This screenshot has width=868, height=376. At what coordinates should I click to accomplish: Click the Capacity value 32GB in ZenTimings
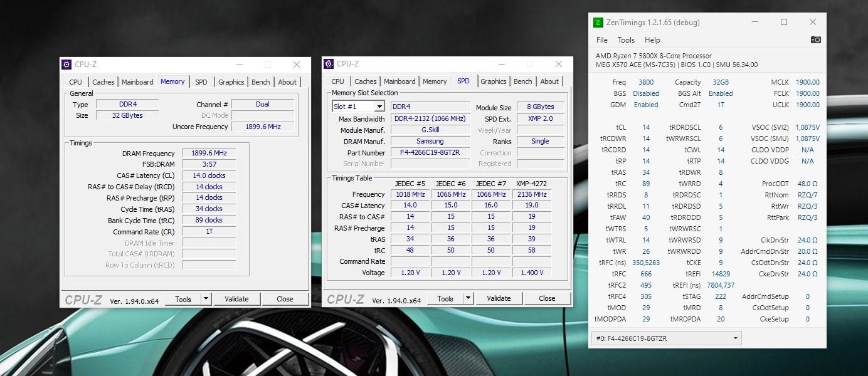(x=721, y=82)
